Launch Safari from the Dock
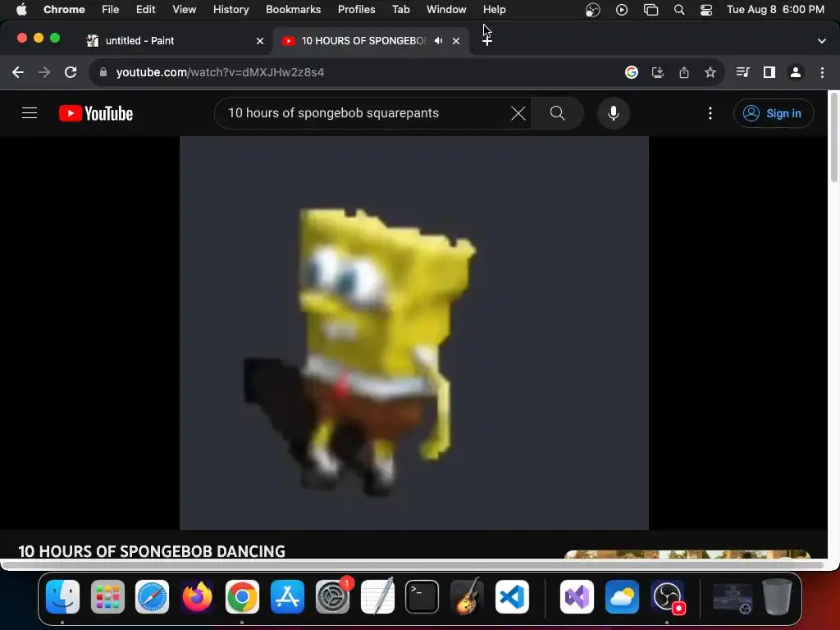The image size is (840, 630). coord(152,596)
